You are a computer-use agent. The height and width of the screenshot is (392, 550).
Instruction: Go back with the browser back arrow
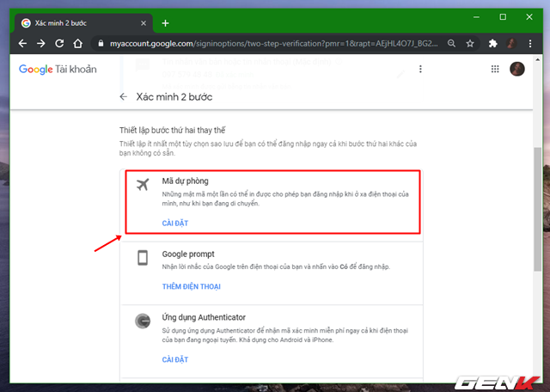23,44
